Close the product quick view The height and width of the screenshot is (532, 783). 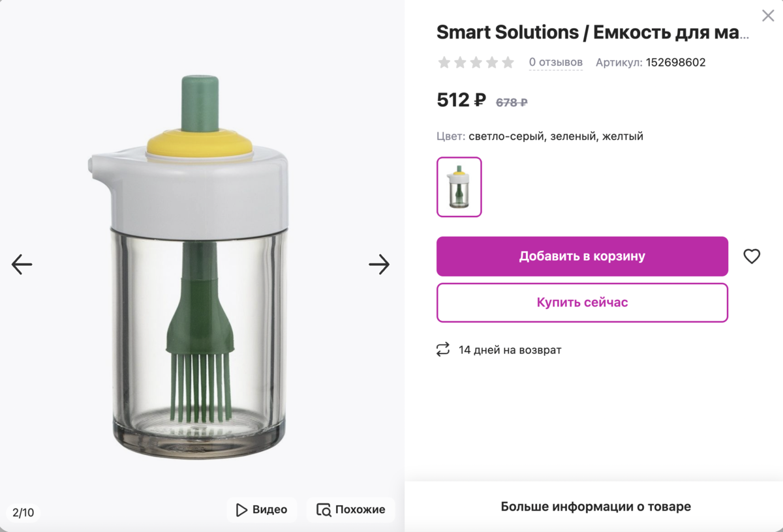tap(768, 17)
